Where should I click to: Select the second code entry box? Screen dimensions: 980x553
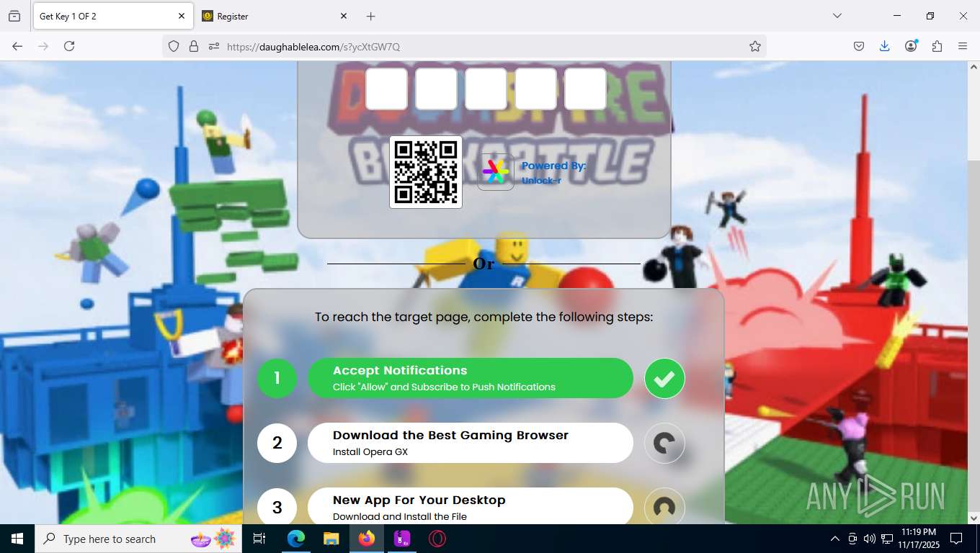pyautogui.click(x=436, y=89)
